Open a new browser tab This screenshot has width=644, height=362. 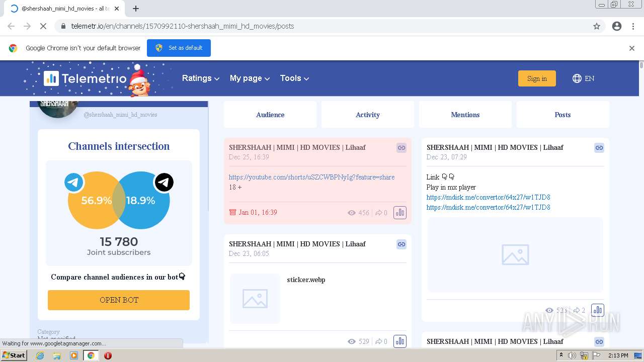(x=136, y=9)
